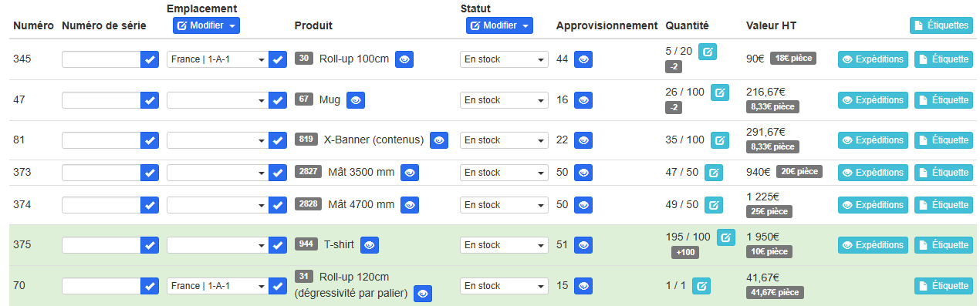Edit quantity for row 345
Viewport: 980px width, 306px height.
(x=708, y=52)
